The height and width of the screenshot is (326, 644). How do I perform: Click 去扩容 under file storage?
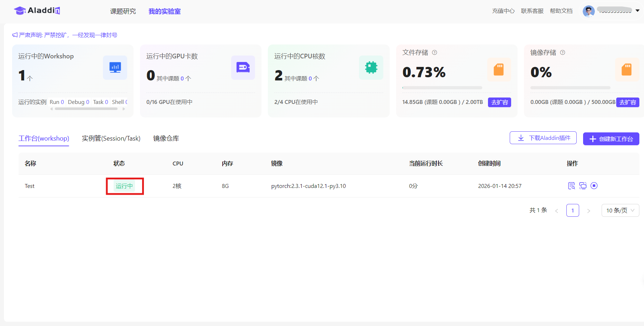499,102
